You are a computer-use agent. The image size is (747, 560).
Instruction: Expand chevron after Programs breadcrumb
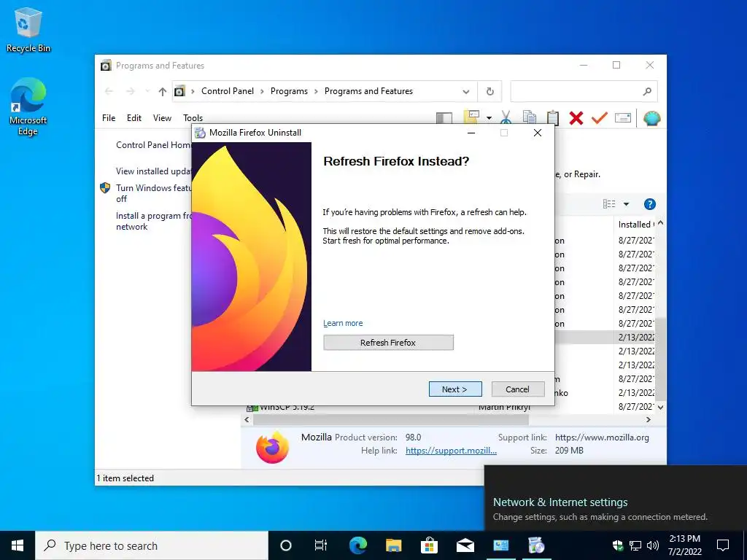(x=316, y=91)
